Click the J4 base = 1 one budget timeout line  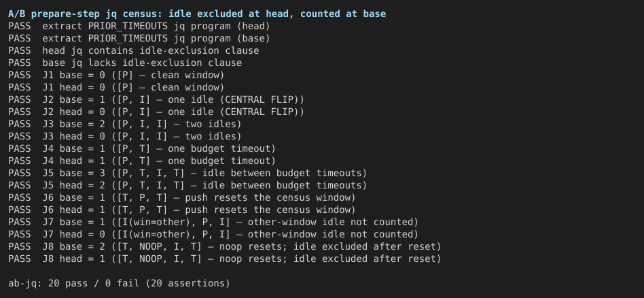(142, 148)
